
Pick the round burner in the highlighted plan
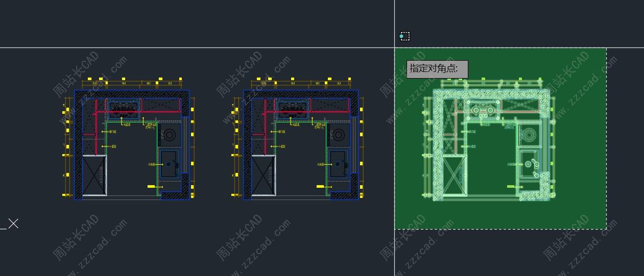(x=529, y=136)
